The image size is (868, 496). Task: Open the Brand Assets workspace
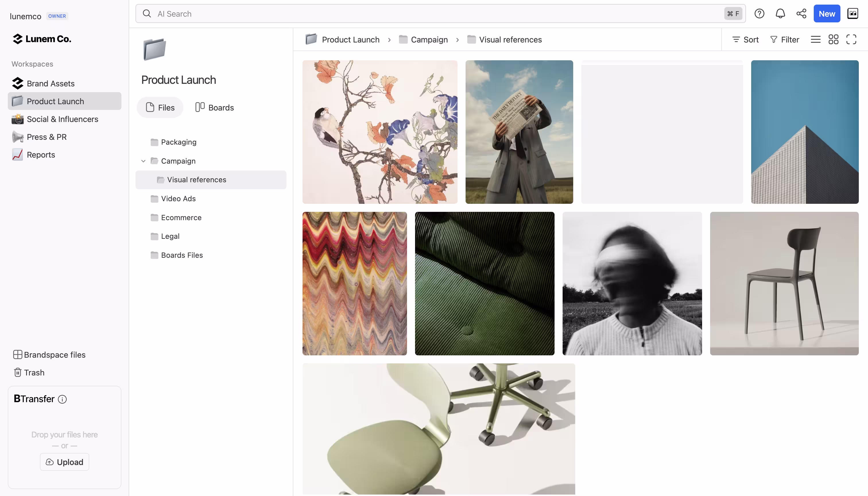click(51, 84)
